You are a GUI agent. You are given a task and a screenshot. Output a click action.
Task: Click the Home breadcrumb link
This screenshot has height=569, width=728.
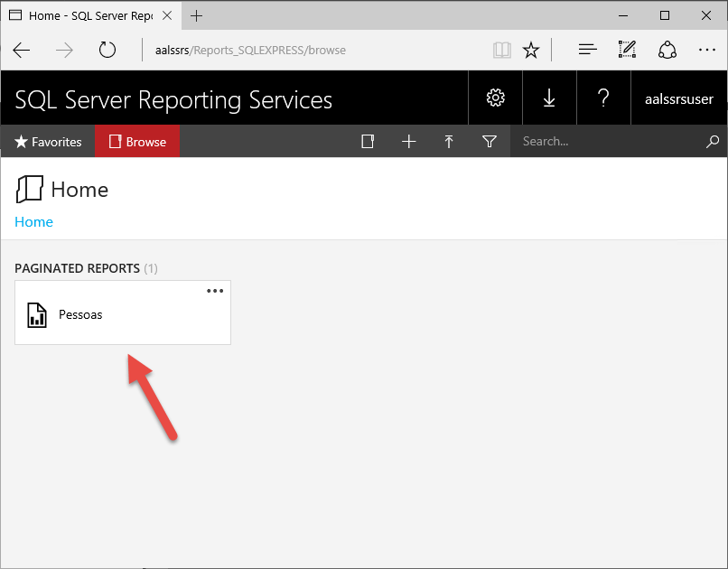(34, 222)
